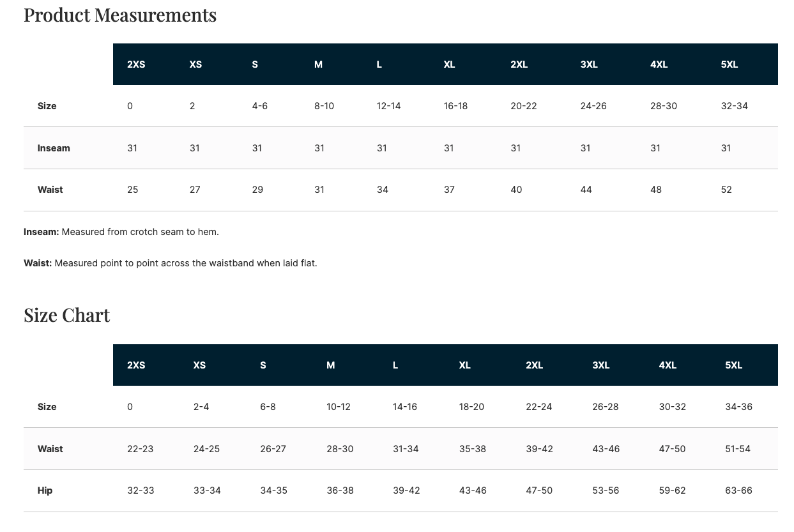Click the Size Chart heading
The image size is (794, 532).
point(67,315)
